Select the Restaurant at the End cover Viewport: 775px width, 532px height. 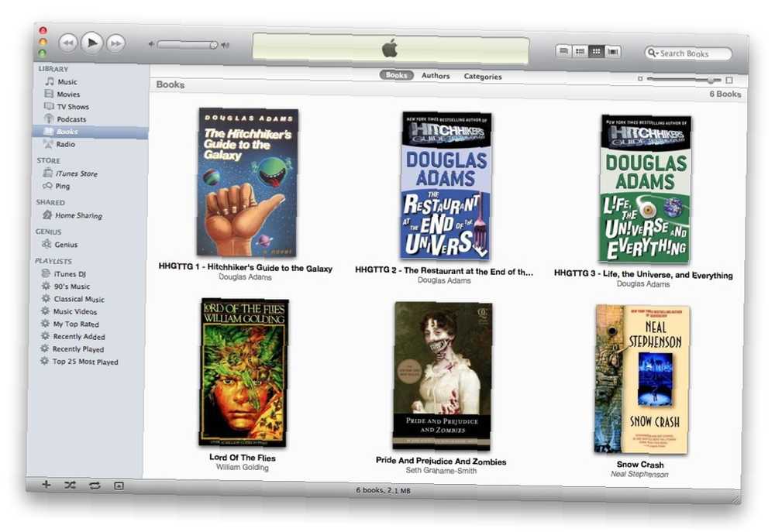coord(446,186)
